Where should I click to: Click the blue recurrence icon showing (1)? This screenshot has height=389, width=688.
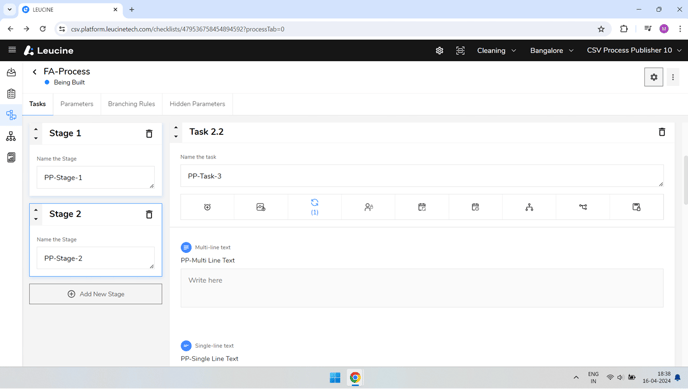click(315, 207)
